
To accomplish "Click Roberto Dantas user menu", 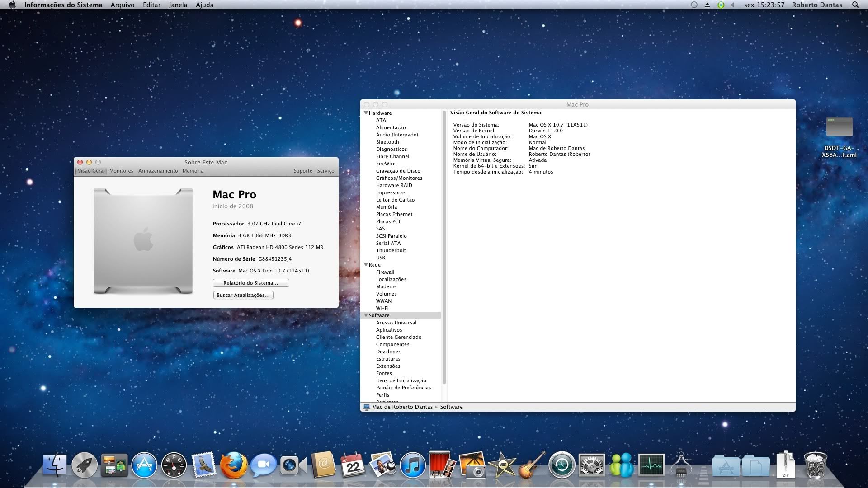I will click(x=817, y=5).
